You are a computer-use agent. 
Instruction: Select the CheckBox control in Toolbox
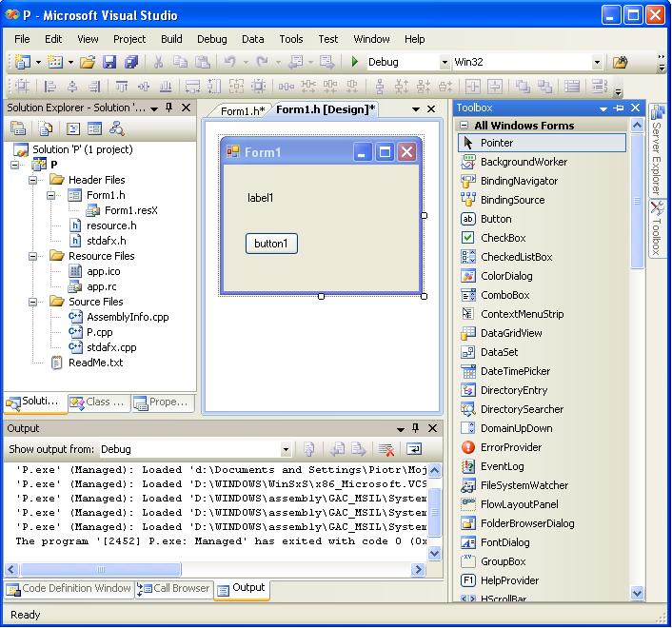542,238
